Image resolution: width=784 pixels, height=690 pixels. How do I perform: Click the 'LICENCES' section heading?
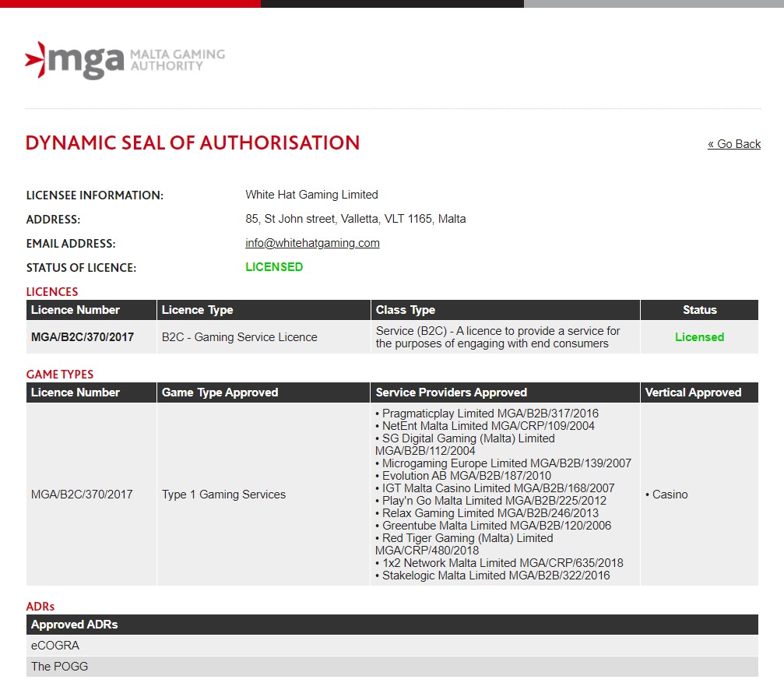(52, 291)
